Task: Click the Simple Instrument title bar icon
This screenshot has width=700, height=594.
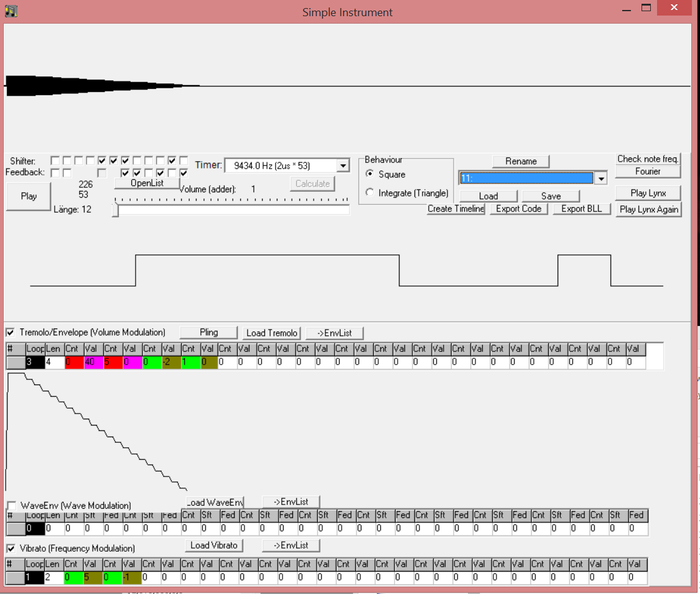Action: [11, 11]
